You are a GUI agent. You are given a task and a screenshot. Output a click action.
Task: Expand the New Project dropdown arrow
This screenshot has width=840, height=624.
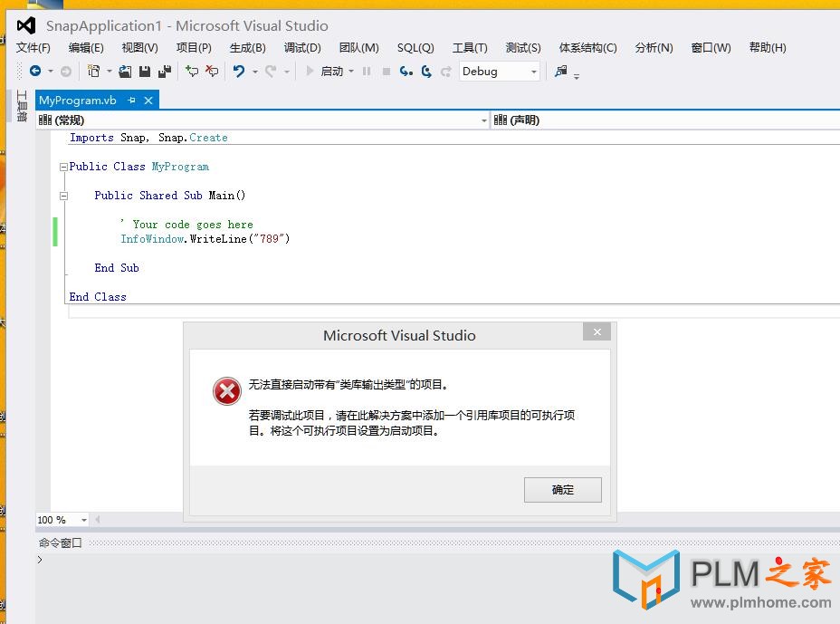[109, 72]
